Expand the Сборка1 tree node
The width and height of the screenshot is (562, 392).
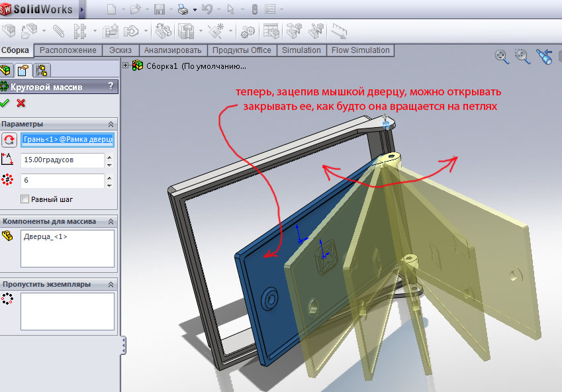[126, 66]
